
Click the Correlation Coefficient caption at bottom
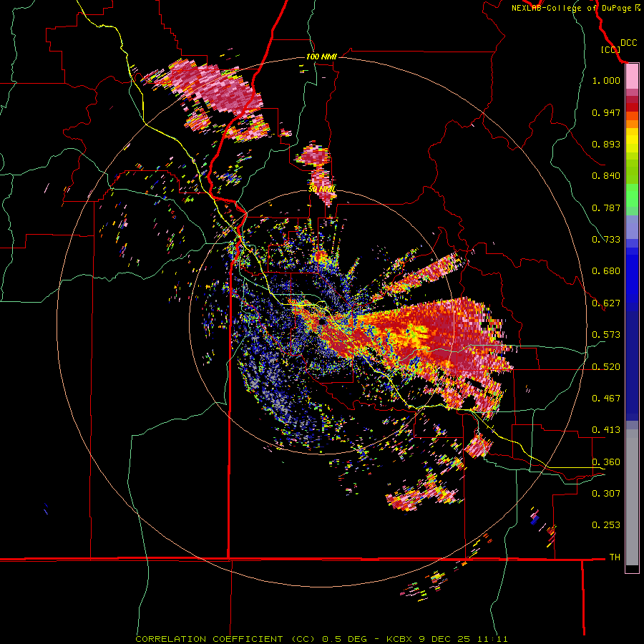[x=321, y=639]
